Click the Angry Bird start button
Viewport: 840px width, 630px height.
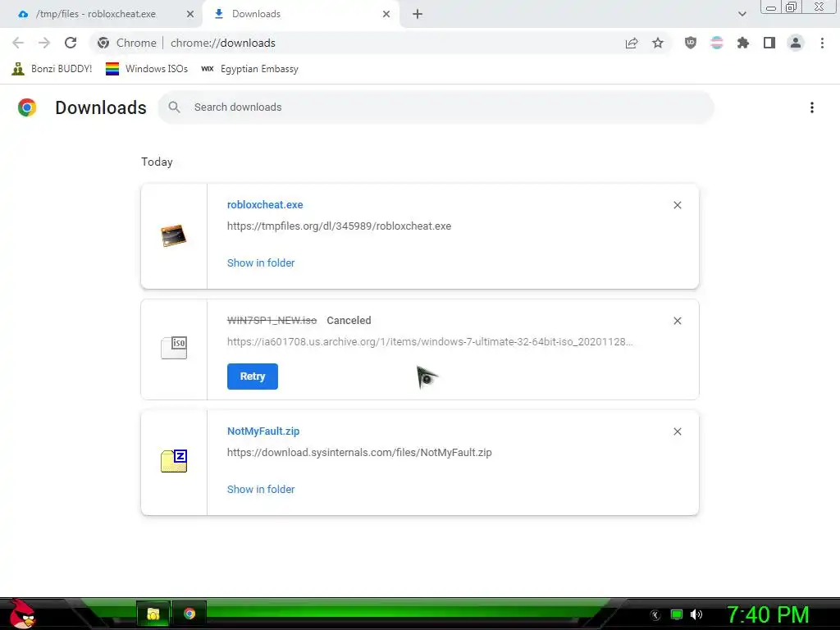tap(22, 614)
